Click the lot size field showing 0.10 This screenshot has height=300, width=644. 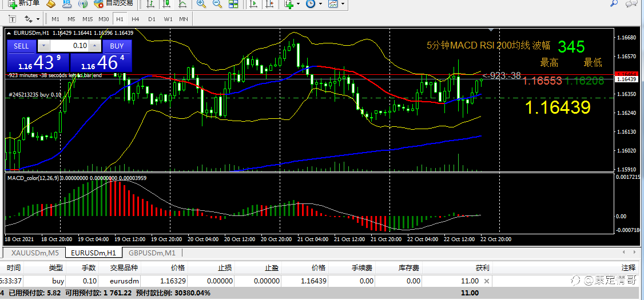(71, 46)
